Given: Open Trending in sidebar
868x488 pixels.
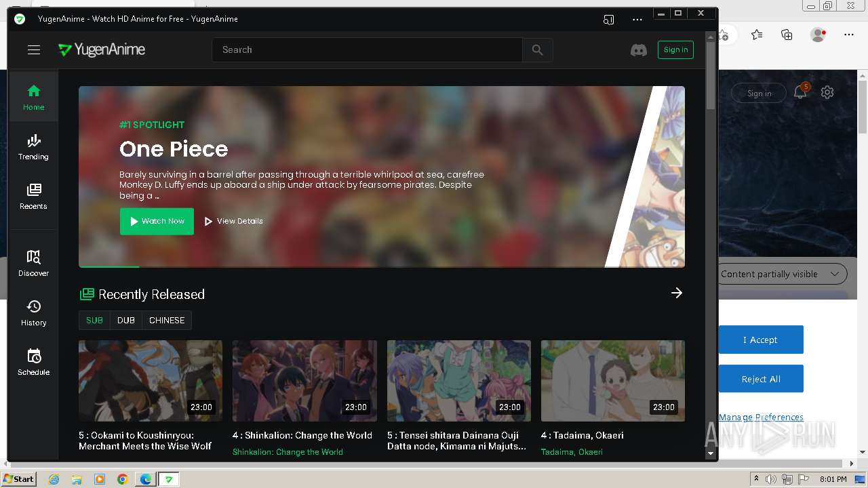Looking at the screenshot, I should coord(33,146).
